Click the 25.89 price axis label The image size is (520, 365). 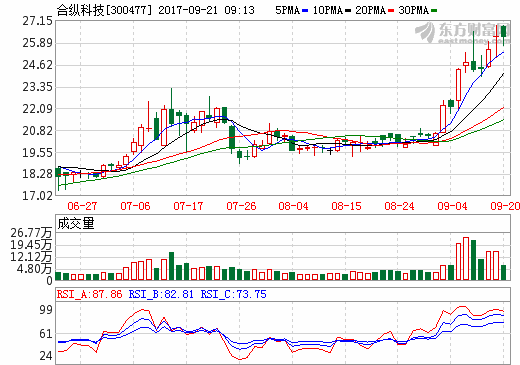tap(37, 43)
